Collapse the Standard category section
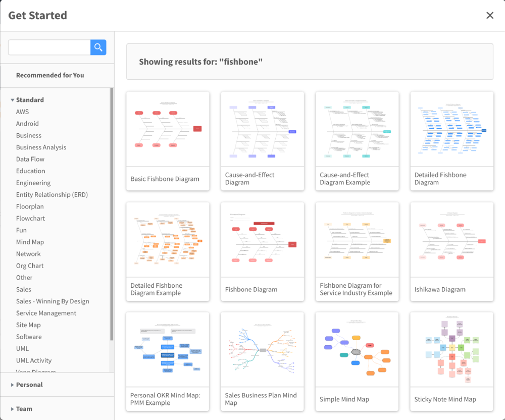This screenshot has width=505, height=420. [30, 99]
